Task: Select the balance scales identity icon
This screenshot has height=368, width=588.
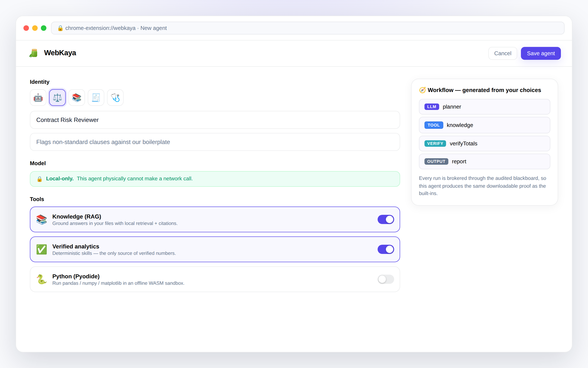Action: [57, 98]
